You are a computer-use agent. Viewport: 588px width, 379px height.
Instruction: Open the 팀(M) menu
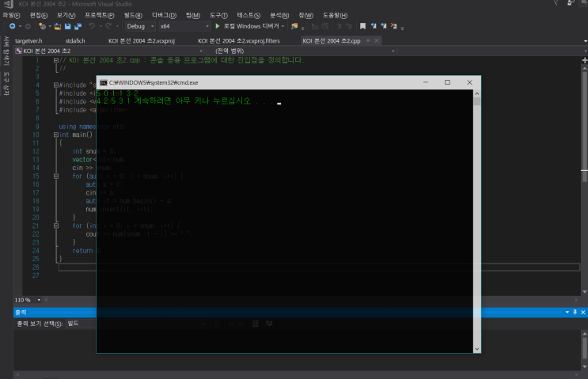[x=193, y=15]
